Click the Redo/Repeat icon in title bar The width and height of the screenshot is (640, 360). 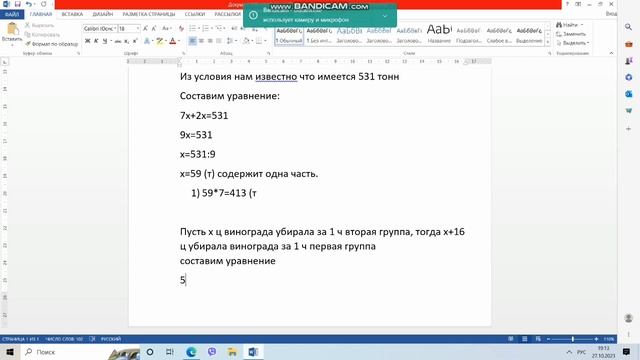pyautogui.click(x=44, y=4)
